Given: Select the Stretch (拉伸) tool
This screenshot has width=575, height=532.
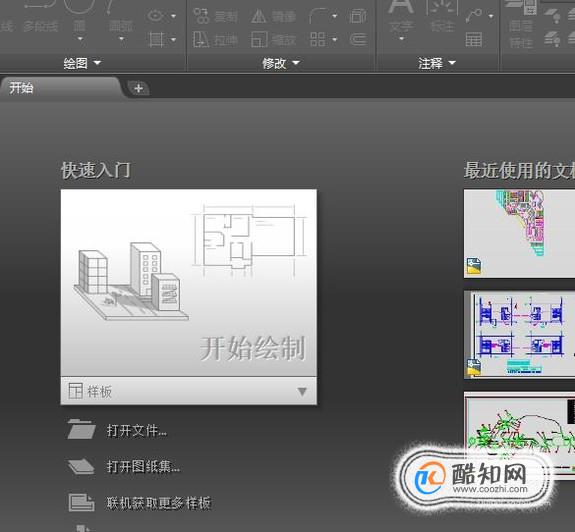Looking at the screenshot, I should pos(216,39).
